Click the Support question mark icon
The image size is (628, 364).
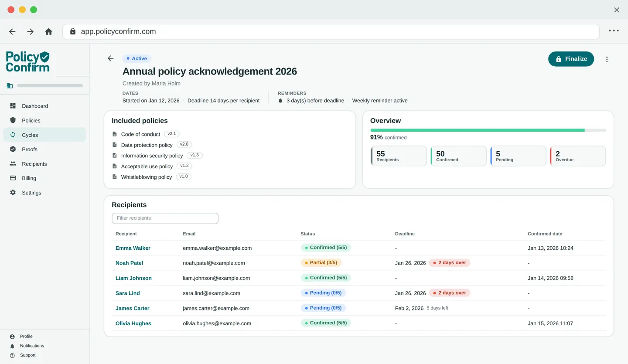coord(12,355)
